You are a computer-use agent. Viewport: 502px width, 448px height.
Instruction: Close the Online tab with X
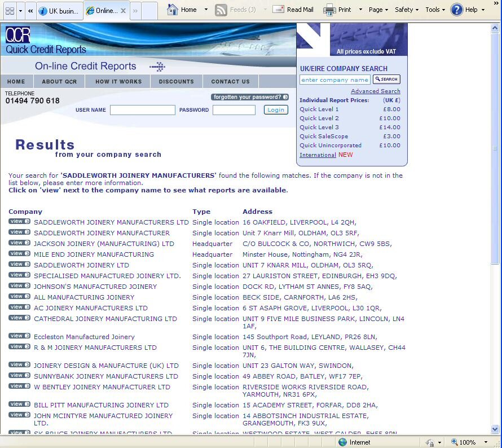point(123,11)
